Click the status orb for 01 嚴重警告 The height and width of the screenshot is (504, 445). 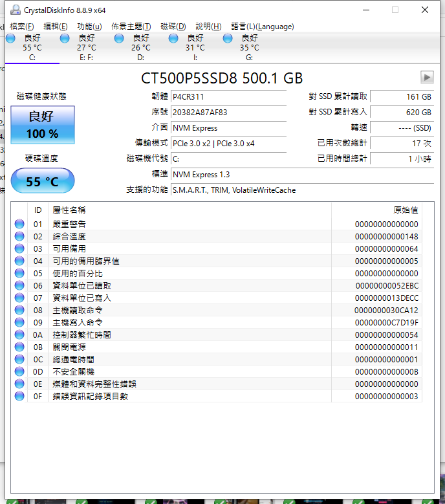tap(19, 224)
